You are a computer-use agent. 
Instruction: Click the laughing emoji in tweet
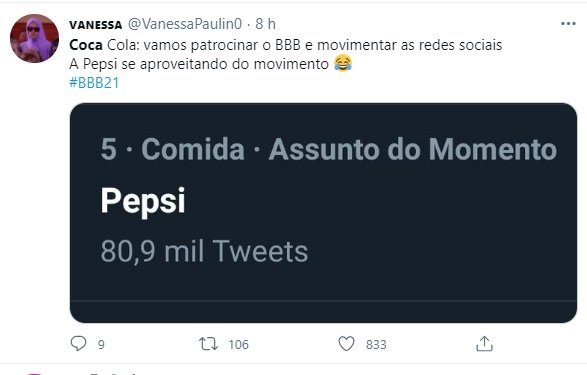(343, 63)
